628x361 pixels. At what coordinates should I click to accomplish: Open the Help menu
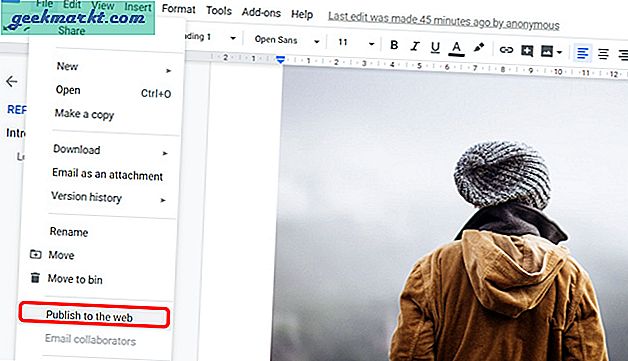pos(302,14)
